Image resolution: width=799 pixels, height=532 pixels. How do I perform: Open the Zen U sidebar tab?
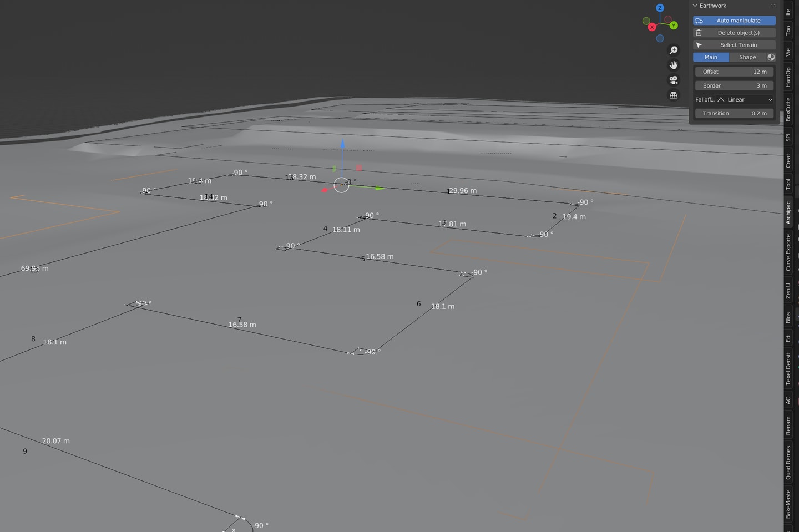tap(788, 291)
